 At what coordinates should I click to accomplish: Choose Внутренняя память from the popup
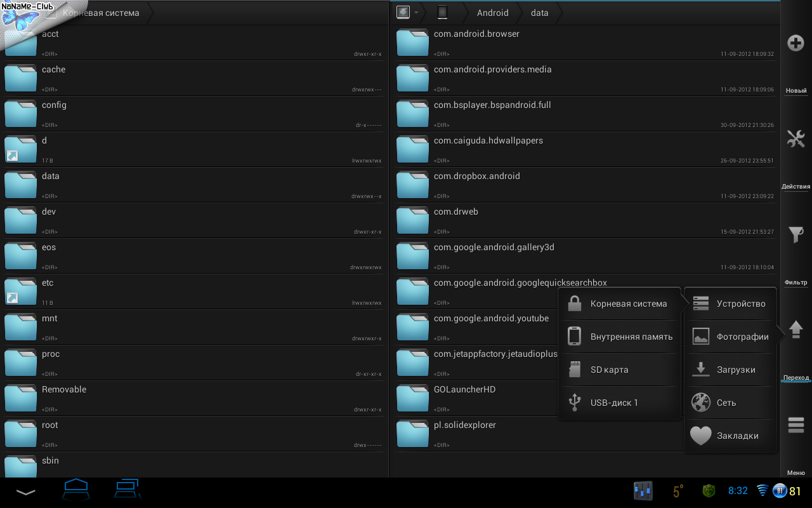click(620, 337)
